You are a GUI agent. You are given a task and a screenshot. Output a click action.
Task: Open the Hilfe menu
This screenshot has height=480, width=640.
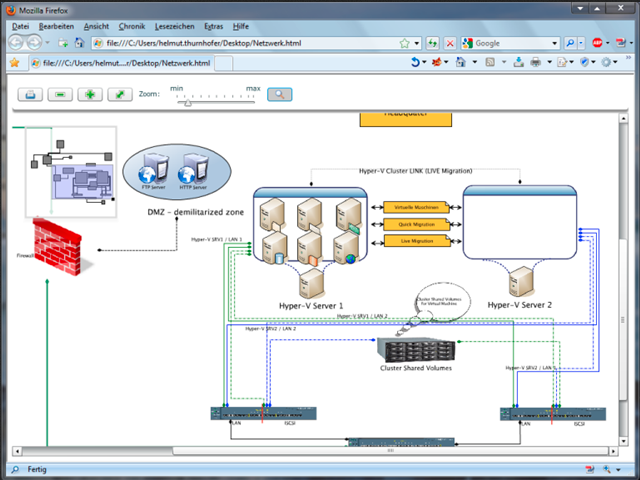pyautogui.click(x=241, y=27)
